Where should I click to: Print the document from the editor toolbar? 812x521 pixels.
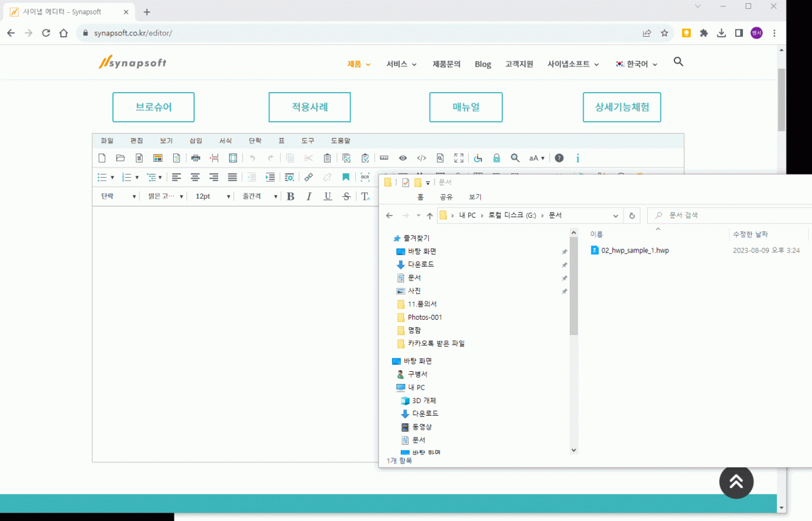(196, 158)
